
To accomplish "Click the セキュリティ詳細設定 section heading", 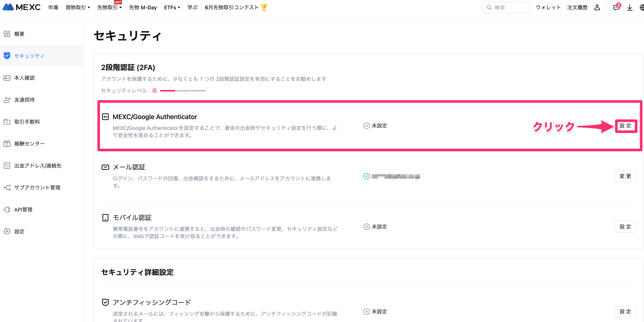I will click(137, 272).
